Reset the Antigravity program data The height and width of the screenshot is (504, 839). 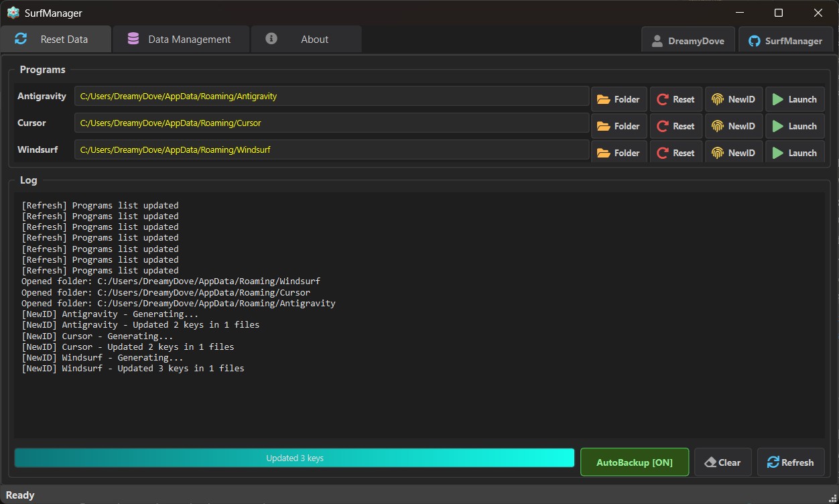[x=676, y=99]
